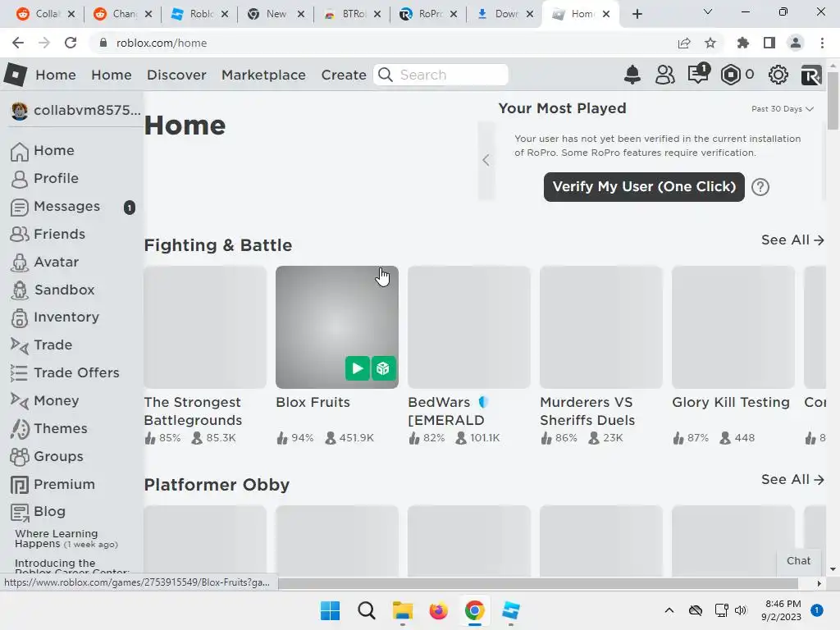This screenshot has width=840, height=630.
Task: Click the play button on Blox Fruits
Action: pyautogui.click(x=358, y=368)
